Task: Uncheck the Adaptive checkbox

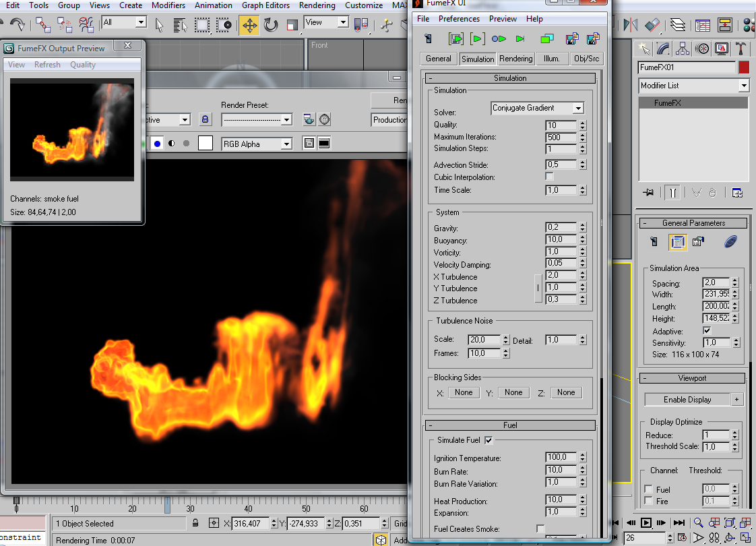Action: tap(707, 330)
